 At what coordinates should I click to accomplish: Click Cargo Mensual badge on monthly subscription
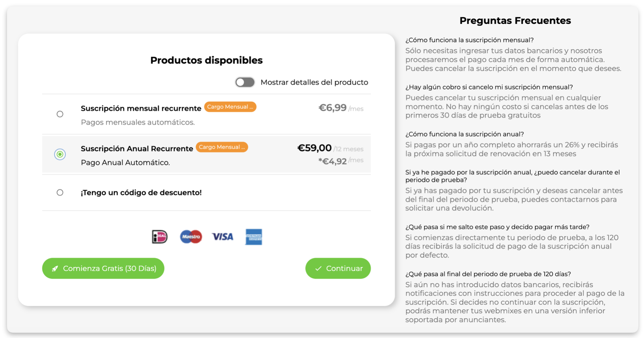[x=230, y=107]
